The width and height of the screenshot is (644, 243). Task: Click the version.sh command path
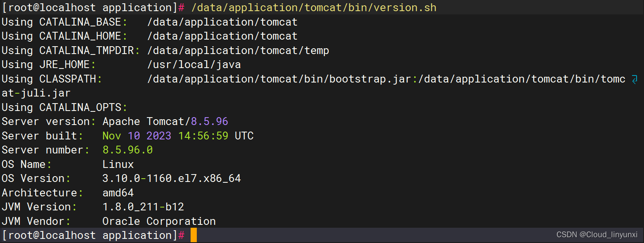[x=314, y=7]
